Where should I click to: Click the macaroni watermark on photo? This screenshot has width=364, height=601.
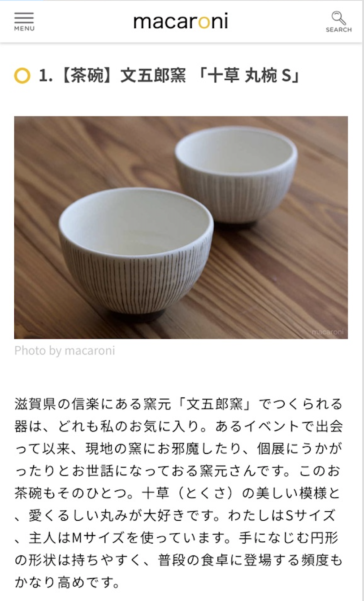click(x=328, y=332)
